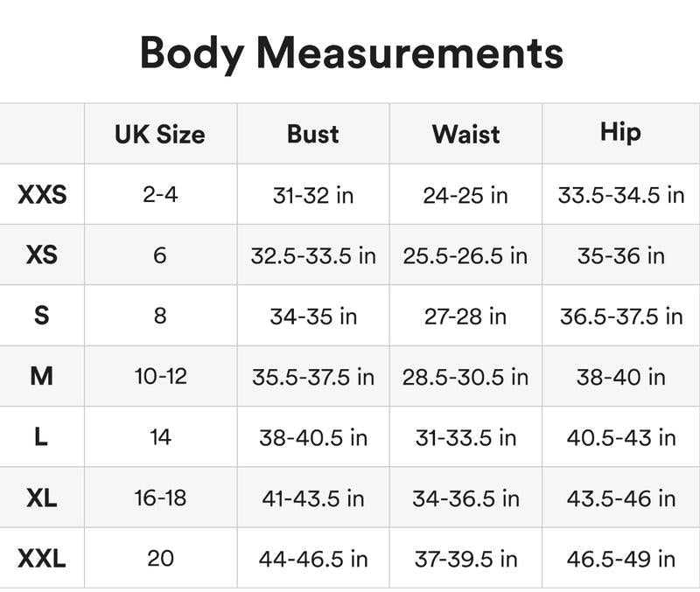
Task: Select the XXS row label
Action: (42, 194)
